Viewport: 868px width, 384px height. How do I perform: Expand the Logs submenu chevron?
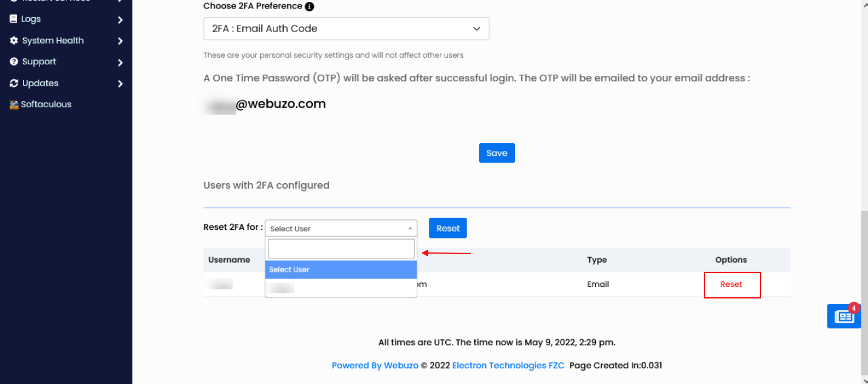(120, 20)
